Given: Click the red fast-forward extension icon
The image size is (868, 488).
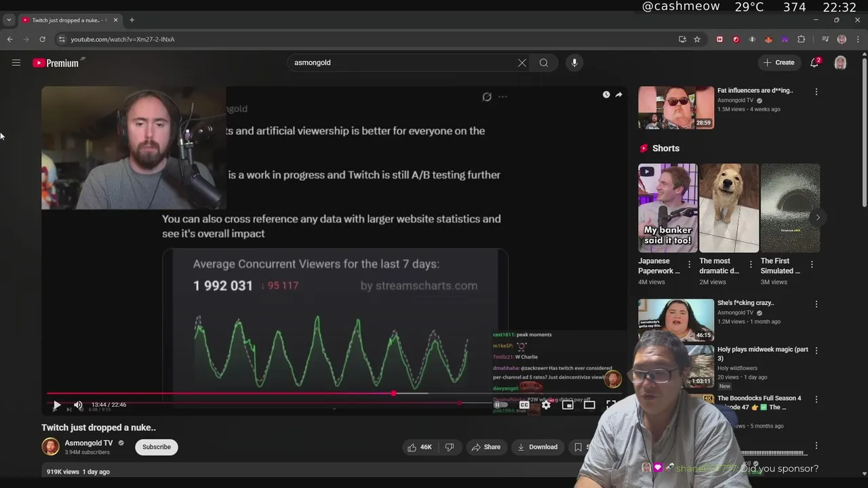Looking at the screenshot, I should (x=719, y=39).
